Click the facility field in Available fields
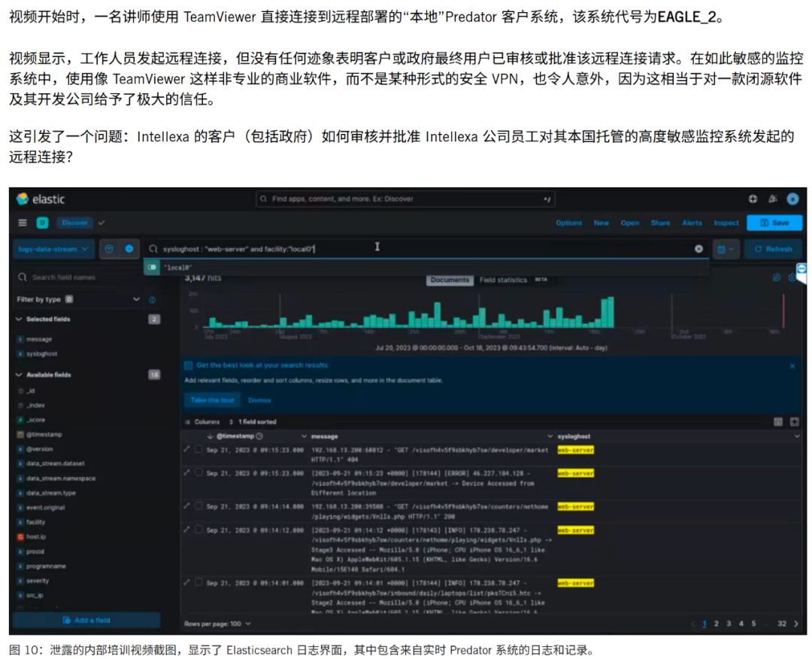 click(36, 522)
